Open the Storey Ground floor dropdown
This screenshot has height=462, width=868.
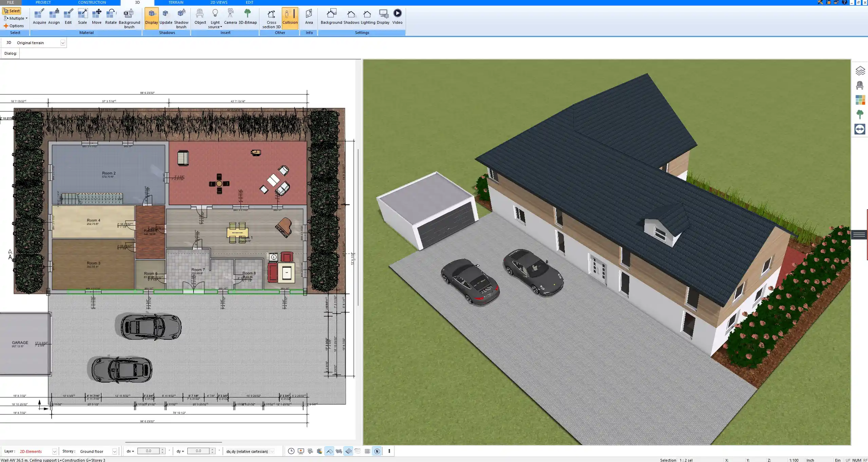pyautogui.click(x=115, y=451)
